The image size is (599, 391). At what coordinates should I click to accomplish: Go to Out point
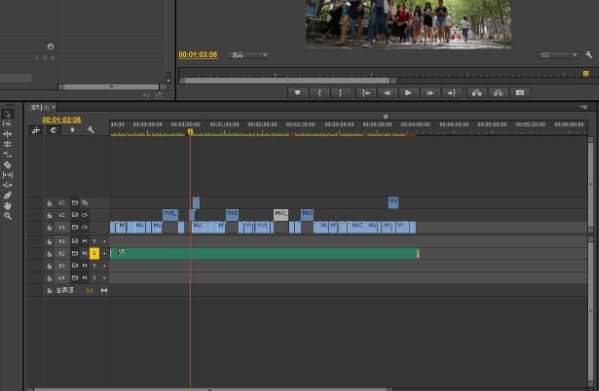[x=451, y=93]
